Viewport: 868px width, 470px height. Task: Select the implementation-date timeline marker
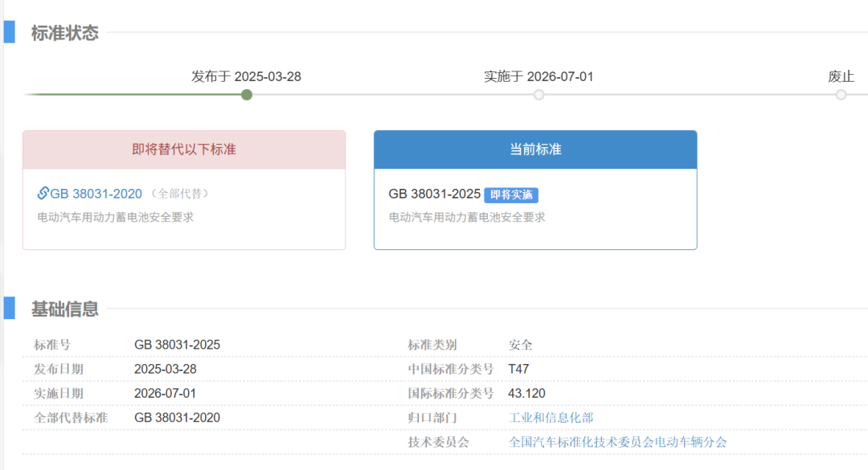click(538, 95)
